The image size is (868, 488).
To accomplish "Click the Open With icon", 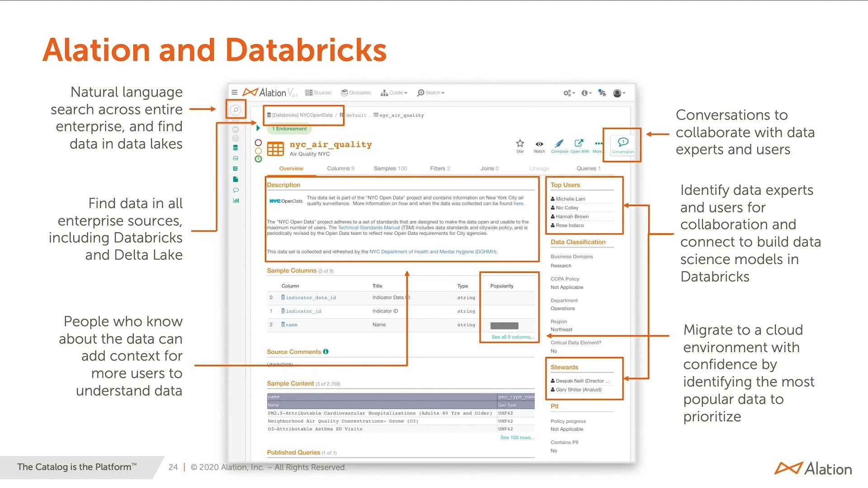I will [579, 144].
